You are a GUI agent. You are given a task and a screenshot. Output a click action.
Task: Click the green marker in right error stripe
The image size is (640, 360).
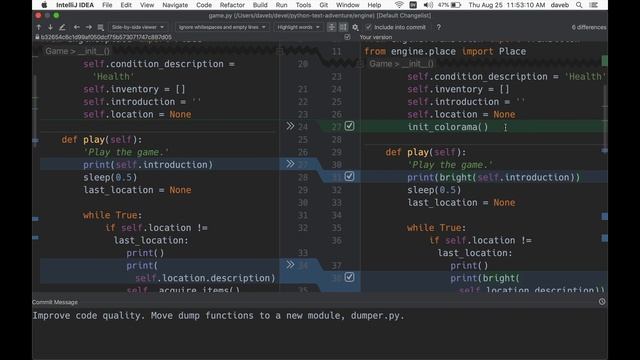(604, 60)
